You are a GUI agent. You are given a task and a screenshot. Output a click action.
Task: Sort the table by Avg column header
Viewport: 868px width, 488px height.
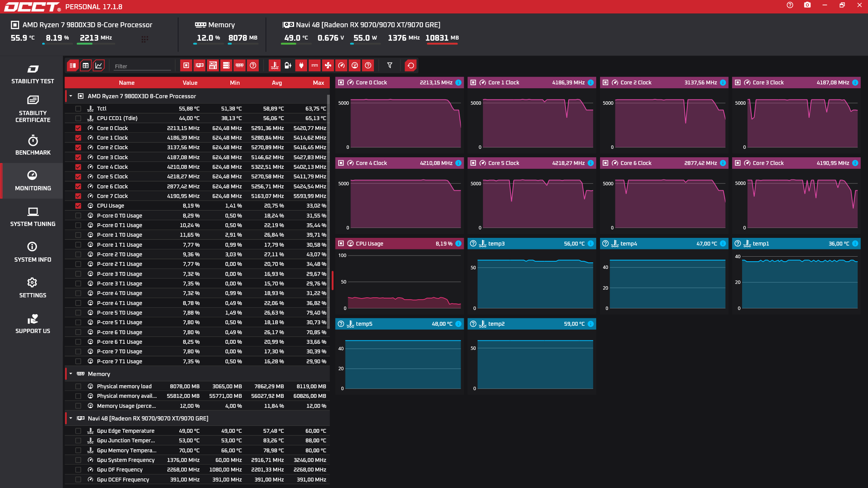coord(277,83)
